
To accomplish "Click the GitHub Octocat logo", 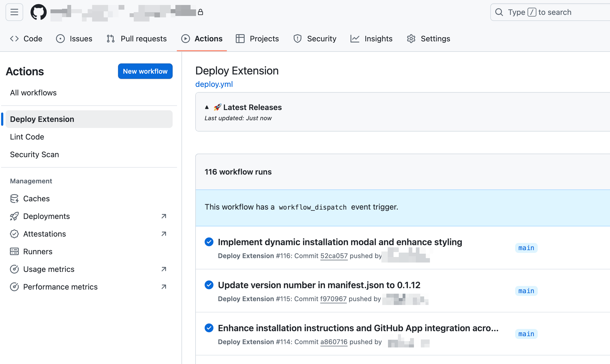I will (38, 12).
